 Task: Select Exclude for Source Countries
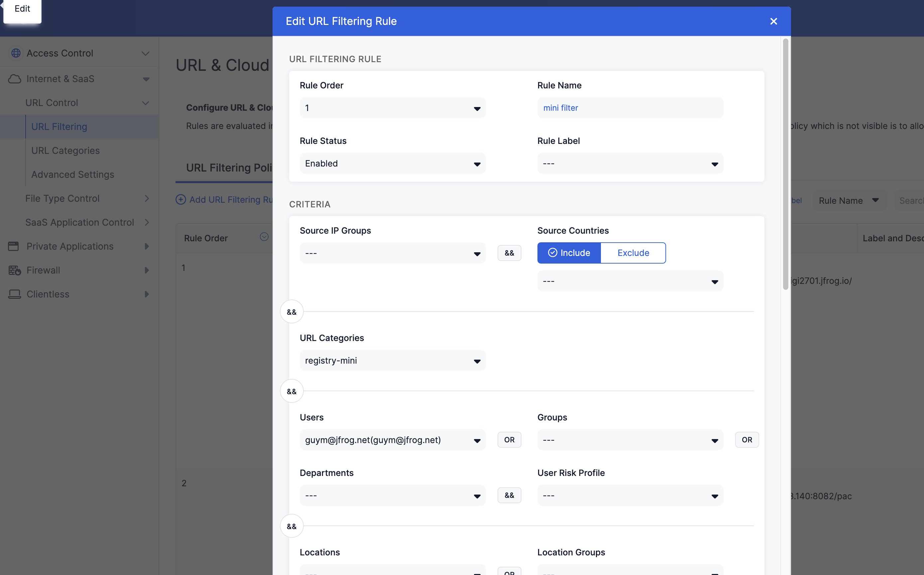pyautogui.click(x=633, y=253)
